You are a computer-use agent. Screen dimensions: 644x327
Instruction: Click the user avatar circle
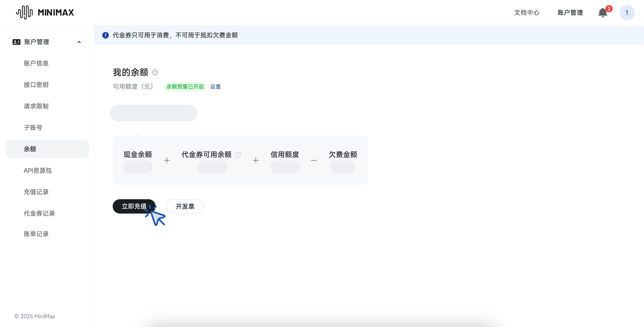627,13
